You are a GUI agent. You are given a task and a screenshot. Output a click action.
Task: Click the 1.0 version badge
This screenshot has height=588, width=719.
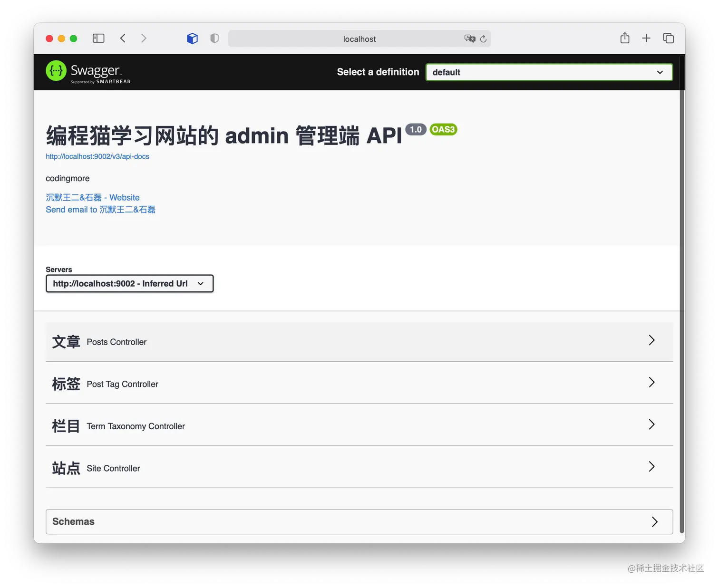click(416, 129)
